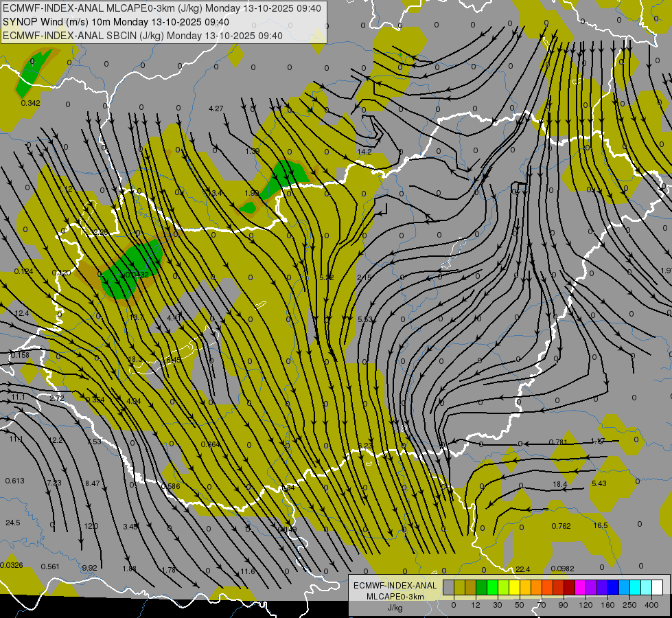Click the map value 0.0982
Image resolution: width=672 pixels, height=618 pixels.
[562, 569]
